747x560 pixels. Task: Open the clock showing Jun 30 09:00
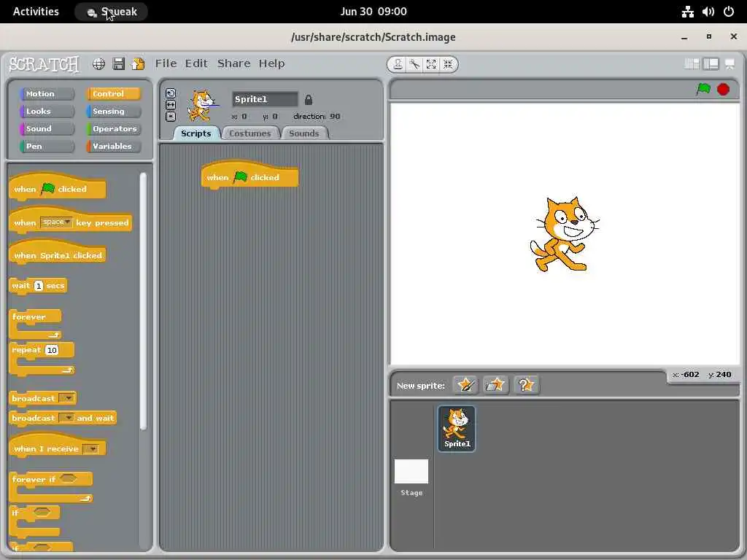tap(373, 12)
